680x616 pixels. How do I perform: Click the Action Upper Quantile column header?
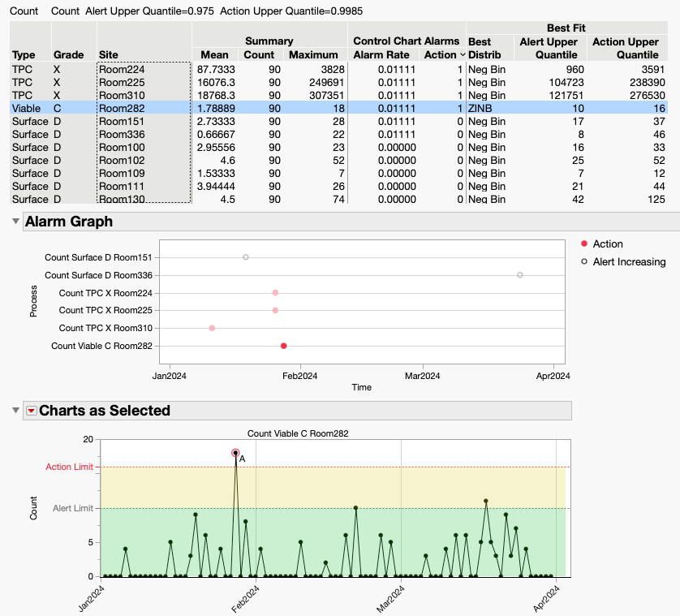pos(626,48)
